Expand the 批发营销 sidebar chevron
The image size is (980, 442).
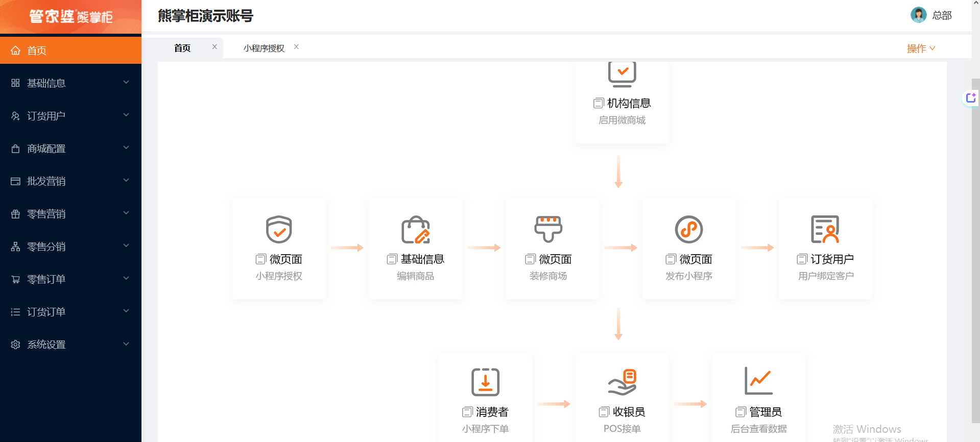click(x=126, y=180)
